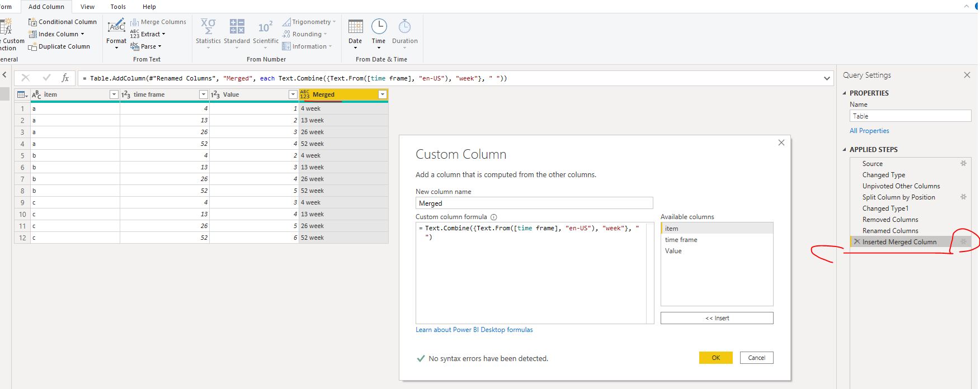The height and width of the screenshot is (389, 980).
Task: Click the fx formula icon
Action: (65, 78)
